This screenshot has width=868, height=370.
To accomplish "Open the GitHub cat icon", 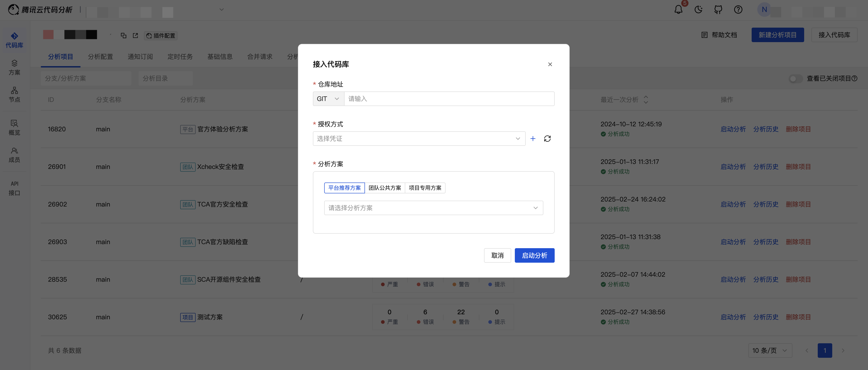I will click(x=718, y=10).
